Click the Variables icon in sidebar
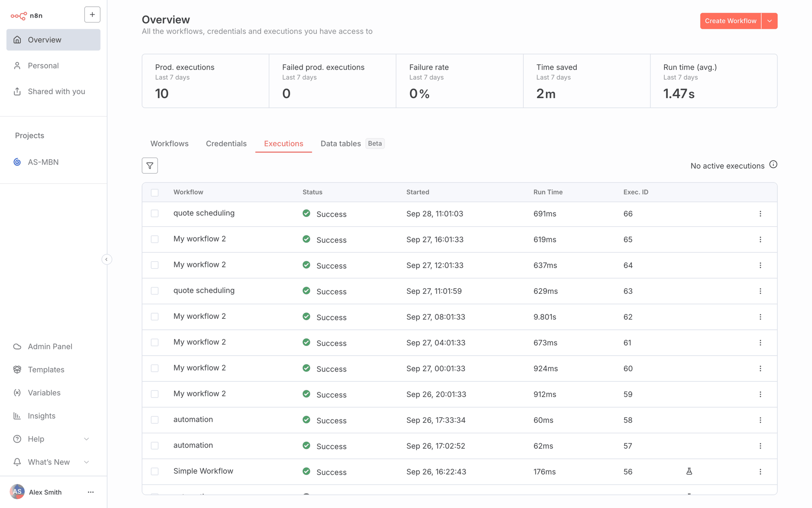 (17, 393)
